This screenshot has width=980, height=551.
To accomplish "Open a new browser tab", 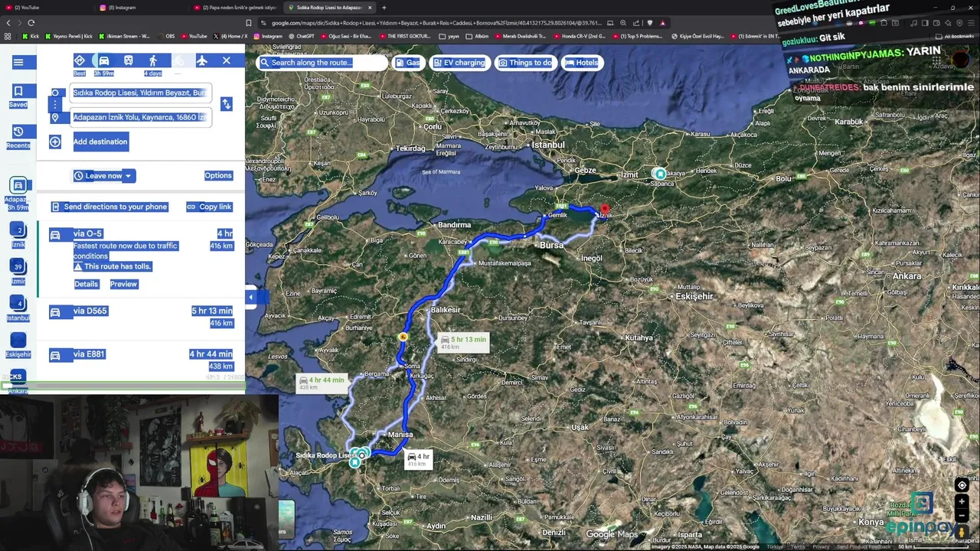I will (384, 8).
